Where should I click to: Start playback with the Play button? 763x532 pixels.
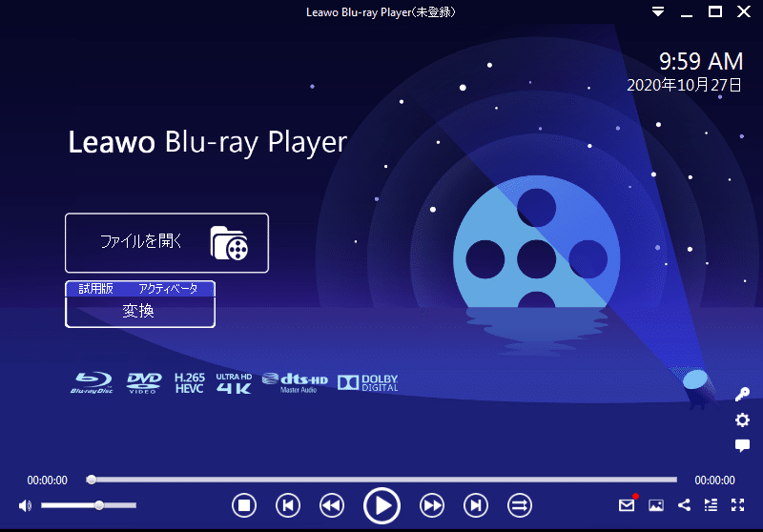click(x=382, y=505)
